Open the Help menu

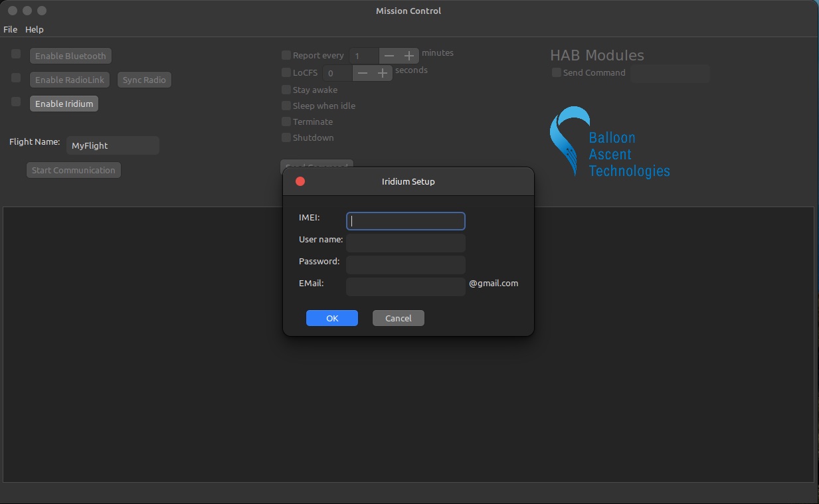pos(34,29)
